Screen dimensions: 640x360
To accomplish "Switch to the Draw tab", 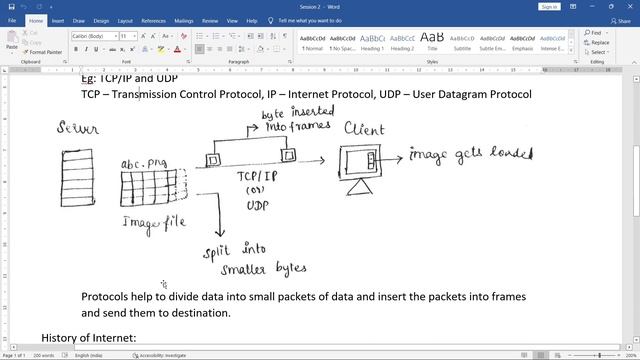I will (78, 21).
